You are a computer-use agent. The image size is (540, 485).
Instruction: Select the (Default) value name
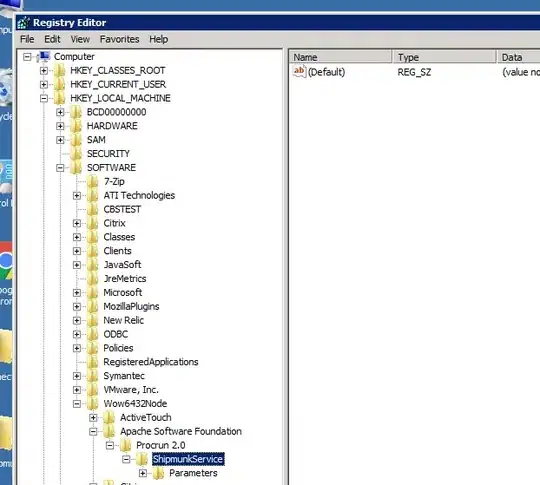326,72
